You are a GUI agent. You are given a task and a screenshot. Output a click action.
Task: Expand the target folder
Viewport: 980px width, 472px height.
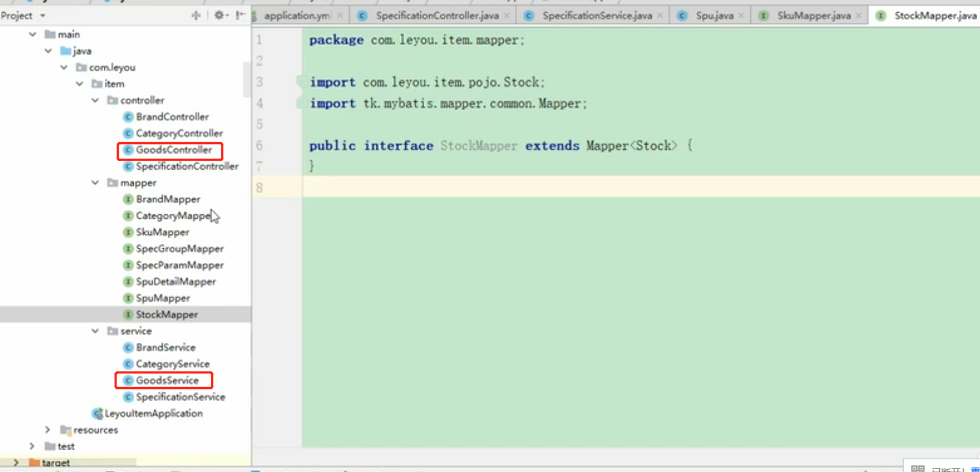pos(16,463)
